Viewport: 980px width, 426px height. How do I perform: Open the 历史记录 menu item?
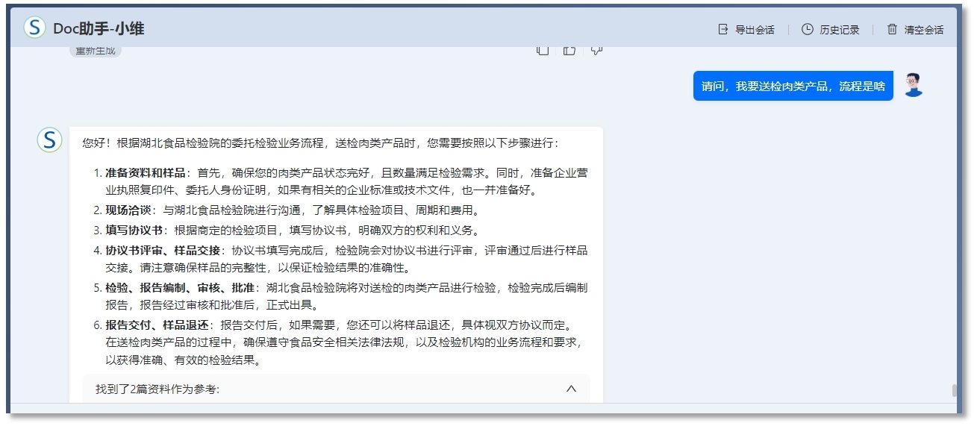840,30
